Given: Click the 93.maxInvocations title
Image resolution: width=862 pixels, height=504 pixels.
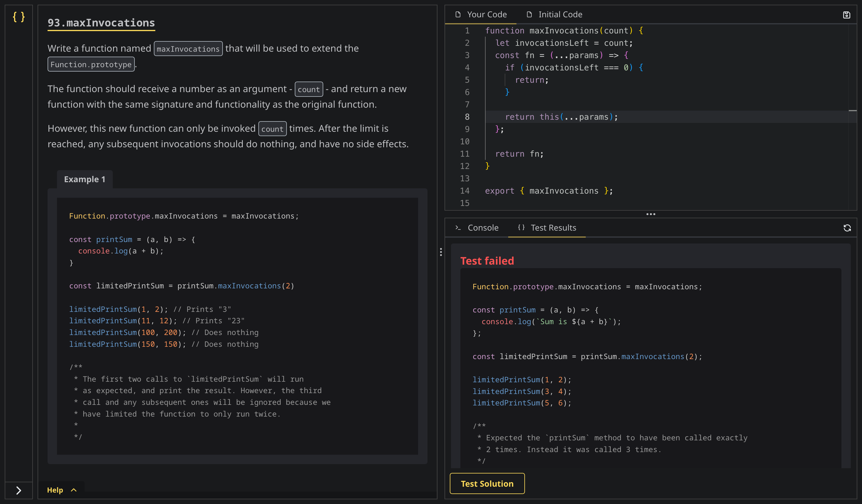Looking at the screenshot, I should (101, 23).
